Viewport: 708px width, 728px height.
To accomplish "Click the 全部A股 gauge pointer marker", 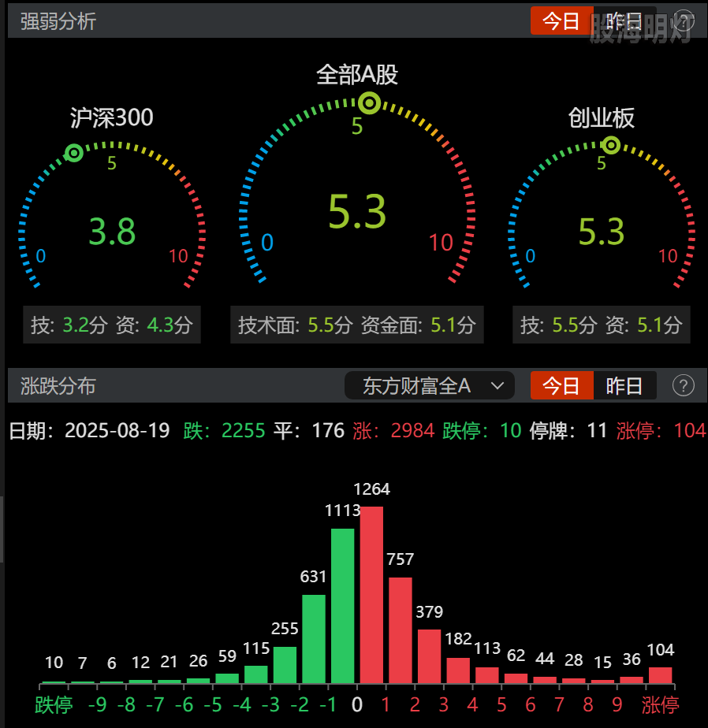I will coord(369,103).
